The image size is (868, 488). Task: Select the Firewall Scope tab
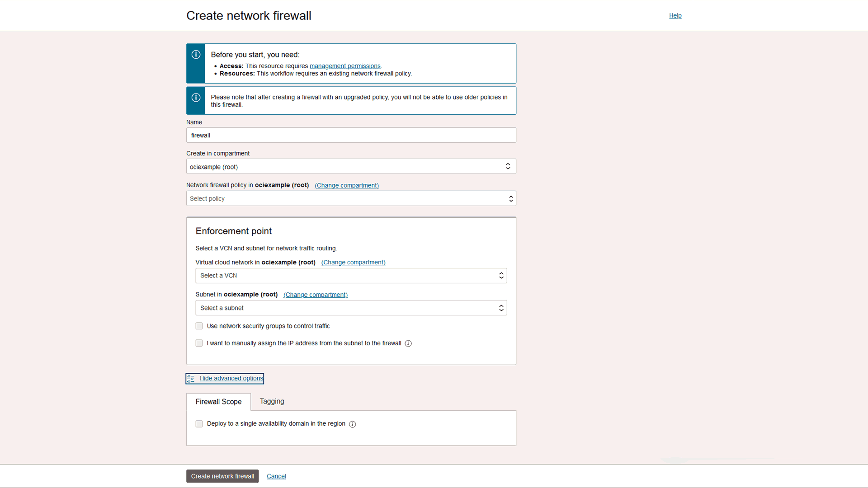[x=218, y=401]
